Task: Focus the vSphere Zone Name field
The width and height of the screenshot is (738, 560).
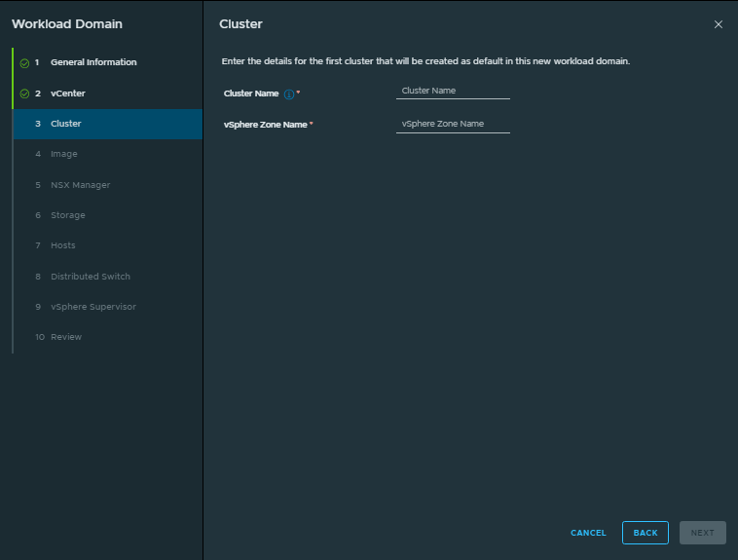Action: [x=453, y=124]
